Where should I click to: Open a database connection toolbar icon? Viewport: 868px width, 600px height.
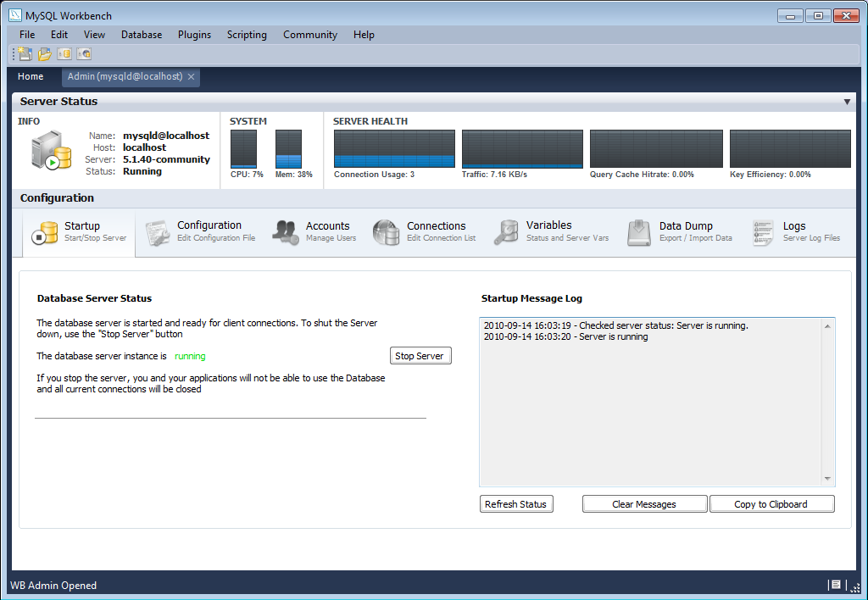[x=64, y=53]
